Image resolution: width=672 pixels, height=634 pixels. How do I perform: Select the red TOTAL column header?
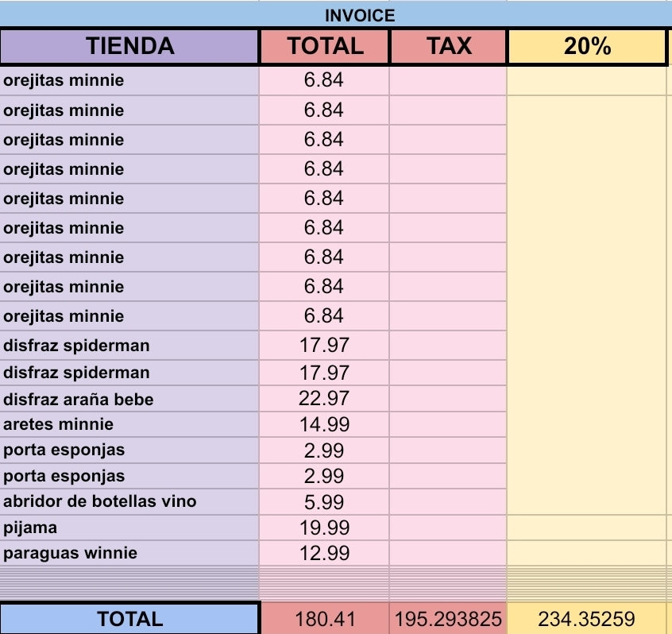coord(324,46)
